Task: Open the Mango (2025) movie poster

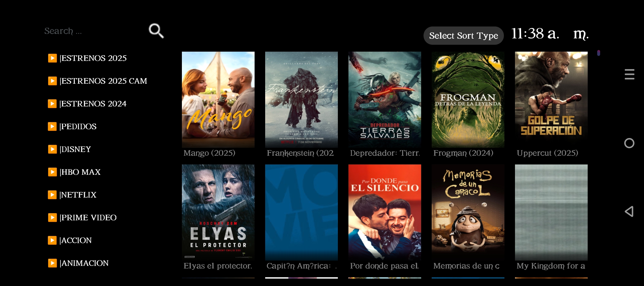Action: pyautogui.click(x=218, y=100)
